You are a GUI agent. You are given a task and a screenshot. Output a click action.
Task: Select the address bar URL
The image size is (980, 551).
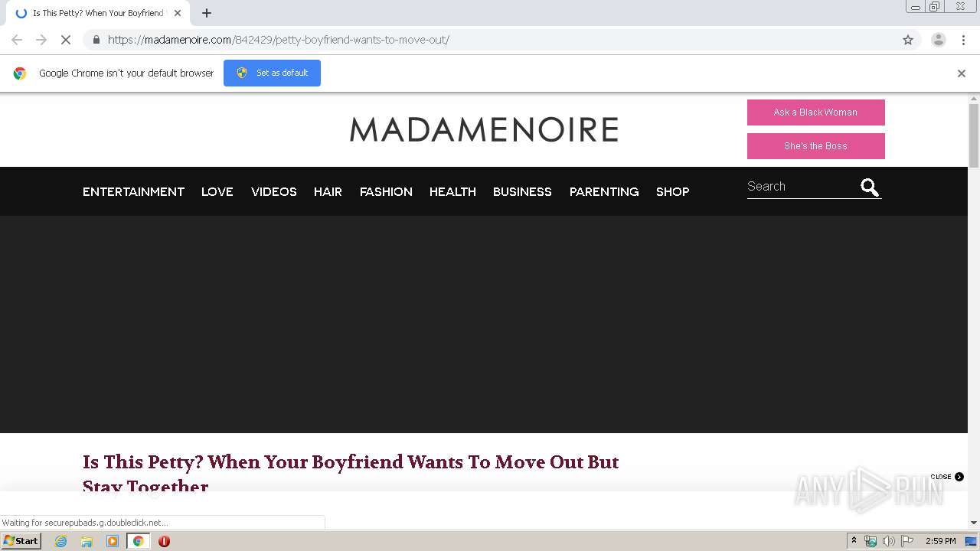click(279, 40)
